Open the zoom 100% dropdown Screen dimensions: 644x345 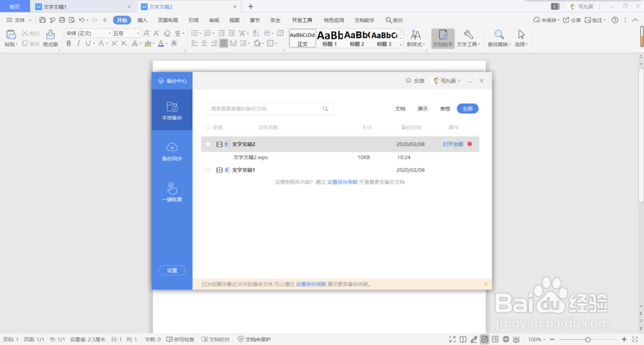536,339
